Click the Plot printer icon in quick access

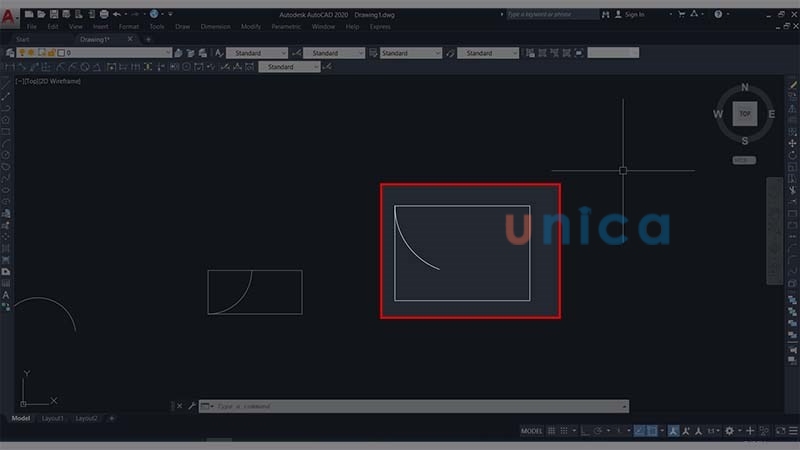104,14
